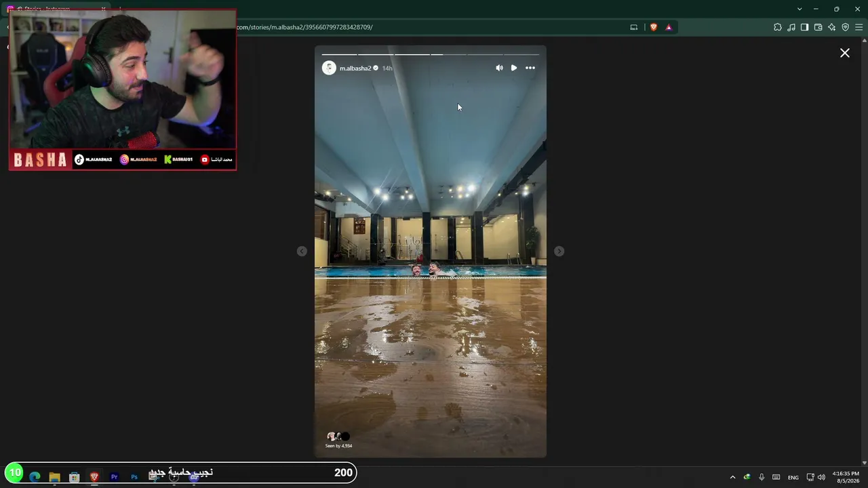868x488 pixels.
Task: Click the story author's profile picture
Action: point(329,68)
